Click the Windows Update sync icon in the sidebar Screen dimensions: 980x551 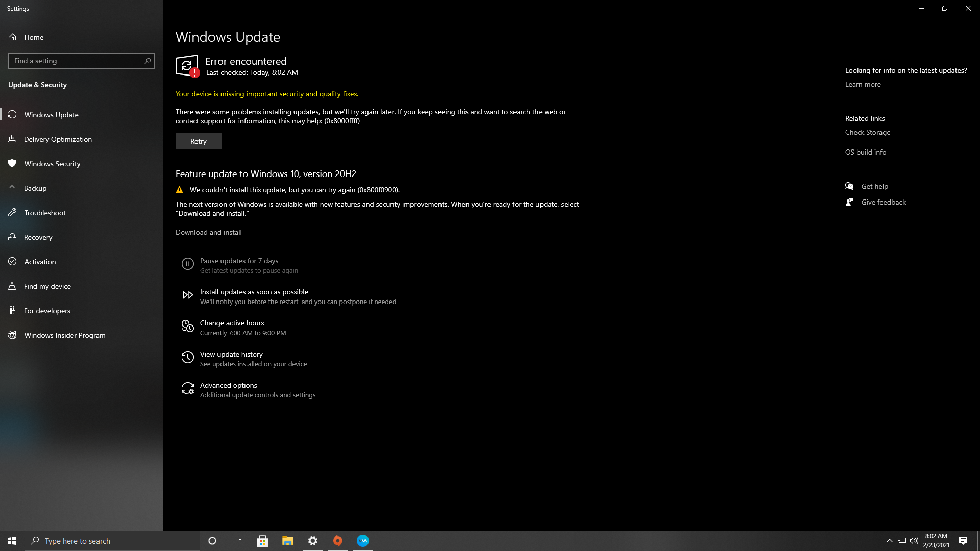tap(13, 115)
